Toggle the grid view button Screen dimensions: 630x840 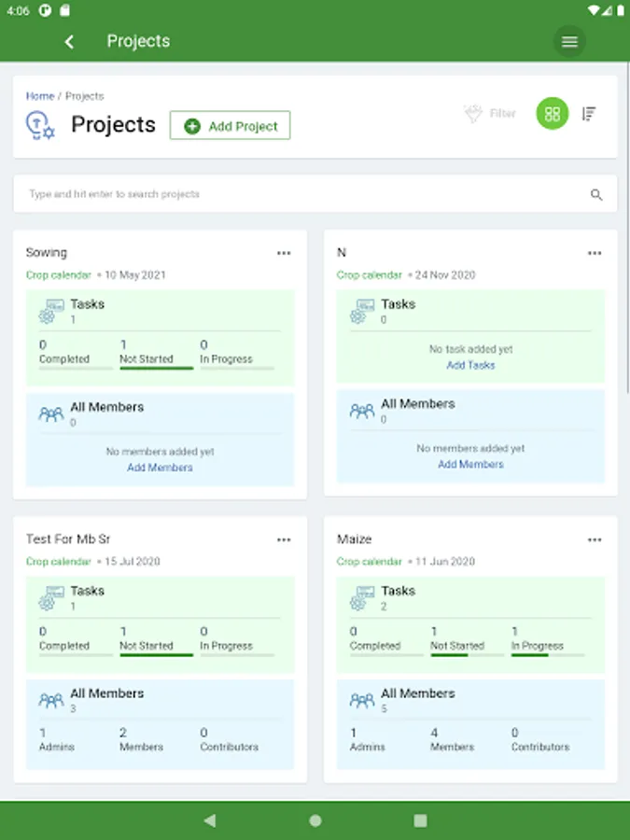[x=552, y=114]
